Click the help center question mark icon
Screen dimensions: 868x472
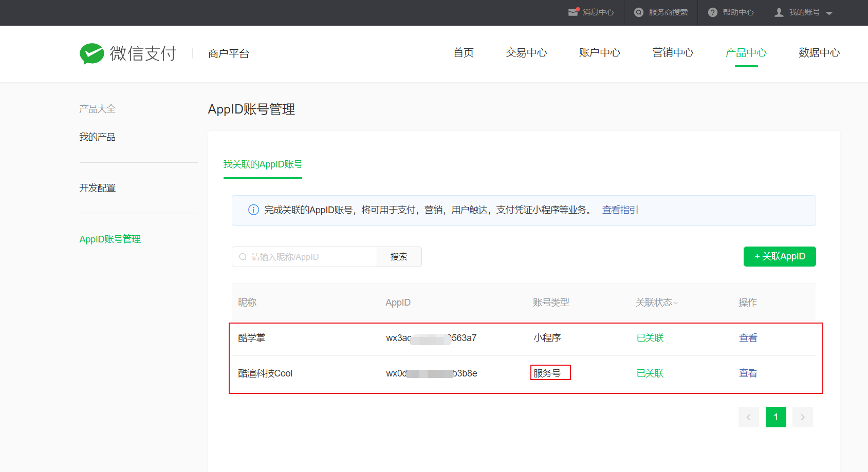pyautogui.click(x=713, y=12)
